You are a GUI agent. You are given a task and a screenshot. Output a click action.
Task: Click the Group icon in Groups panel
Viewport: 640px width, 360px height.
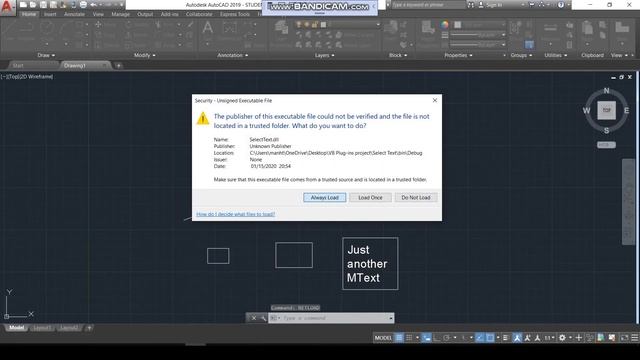[516, 28]
